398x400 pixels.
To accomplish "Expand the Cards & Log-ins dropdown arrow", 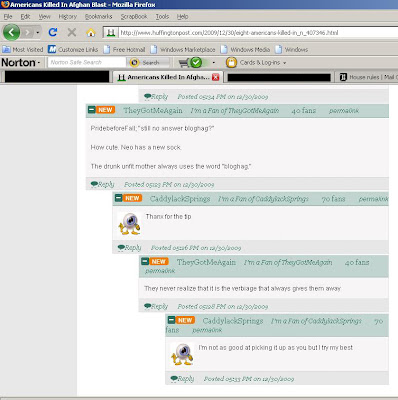I will pos(285,63).
